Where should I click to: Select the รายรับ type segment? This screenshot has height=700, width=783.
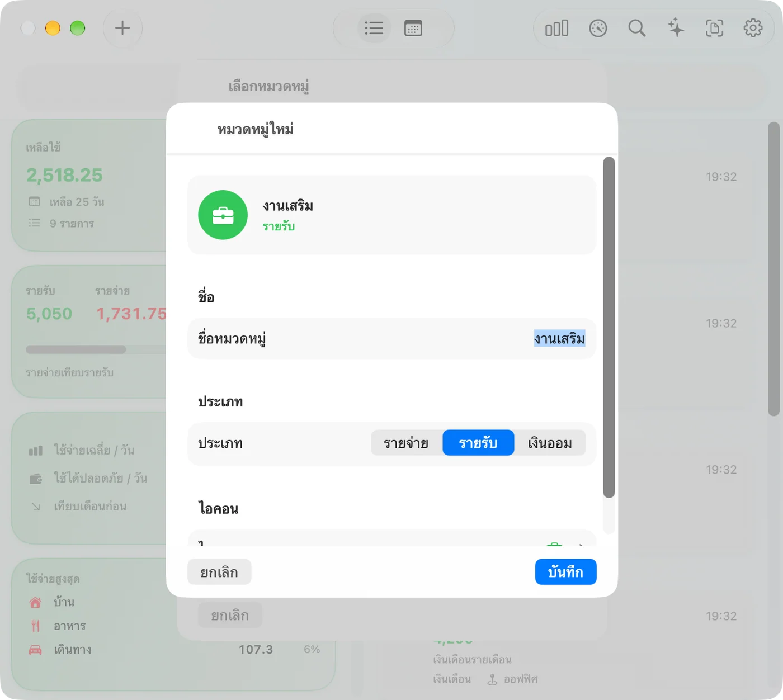478,443
